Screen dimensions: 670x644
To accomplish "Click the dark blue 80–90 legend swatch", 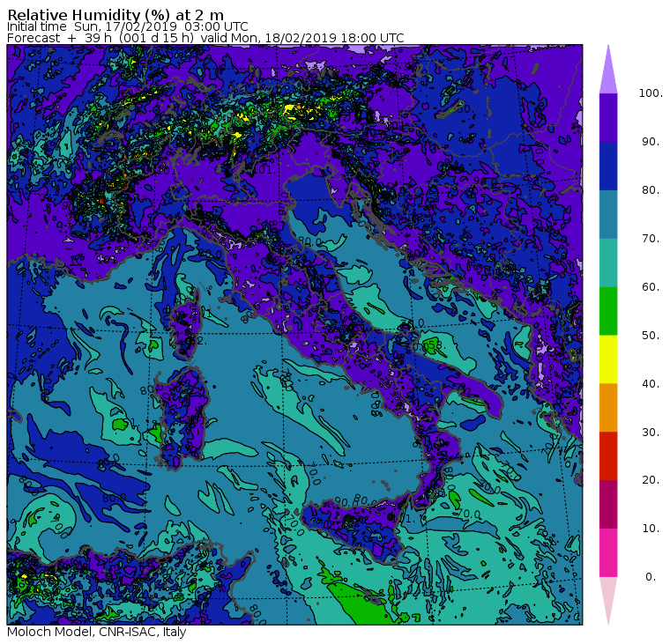I will coord(608,167).
